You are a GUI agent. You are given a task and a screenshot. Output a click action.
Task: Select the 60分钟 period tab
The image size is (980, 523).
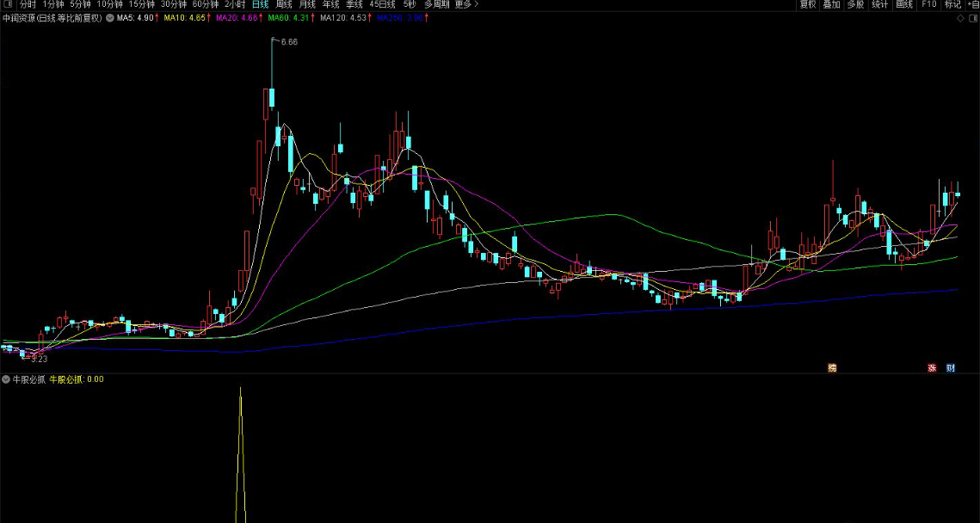205,4
